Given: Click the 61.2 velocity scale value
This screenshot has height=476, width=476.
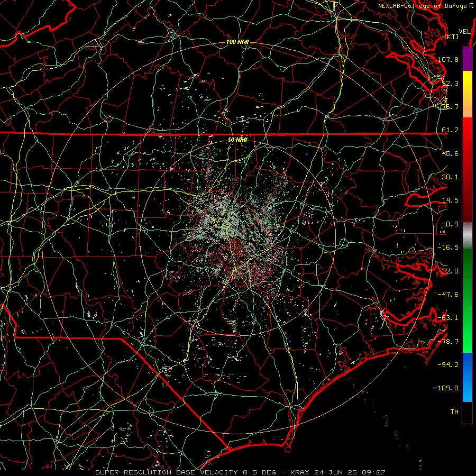Looking at the screenshot, I should [450, 130].
